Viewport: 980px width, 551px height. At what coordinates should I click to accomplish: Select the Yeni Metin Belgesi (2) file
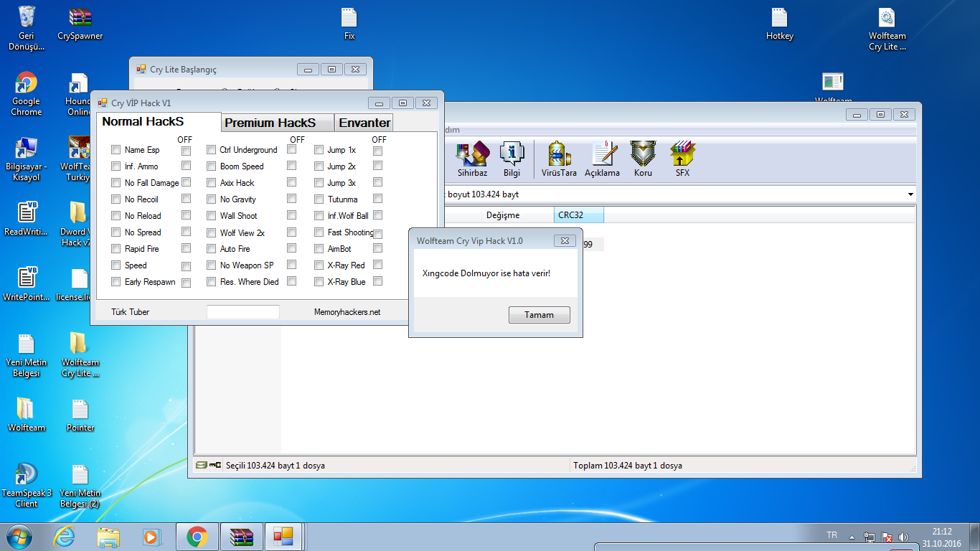click(x=80, y=486)
